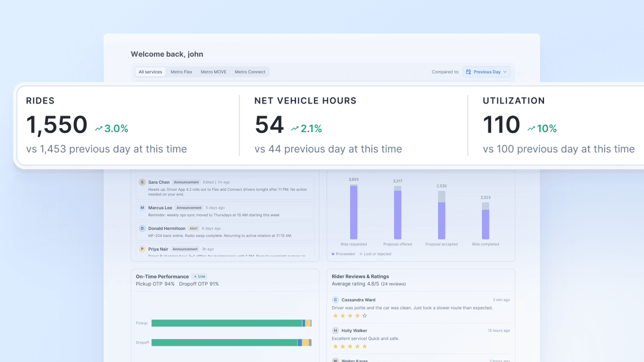Switch to the Metro Flex tab
Screen dimensions: 644x362
coord(181,72)
